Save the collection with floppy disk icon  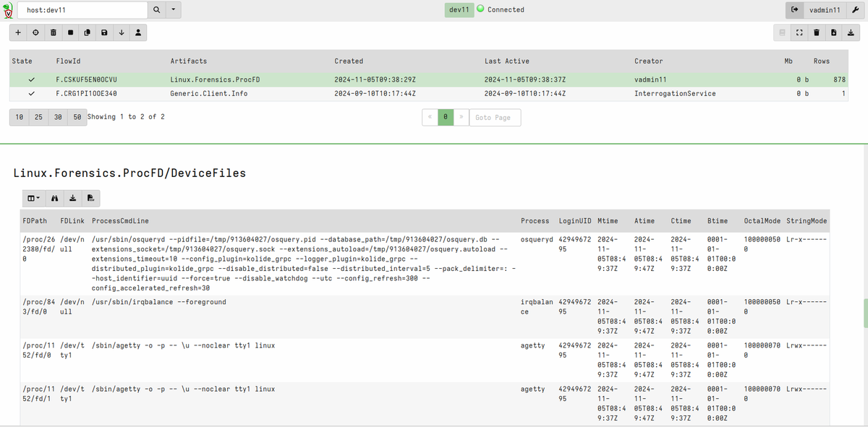(104, 33)
